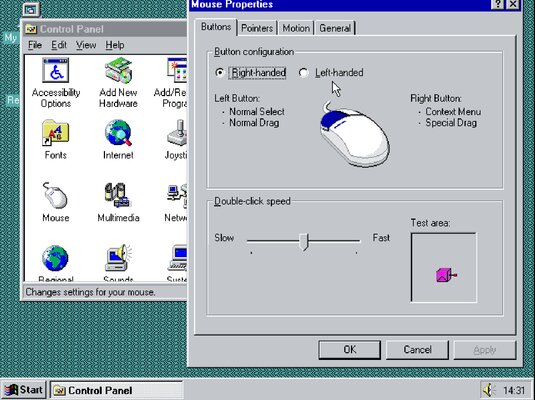Open the Accessibility Options icon
This screenshot has width=535, height=400.
point(56,70)
